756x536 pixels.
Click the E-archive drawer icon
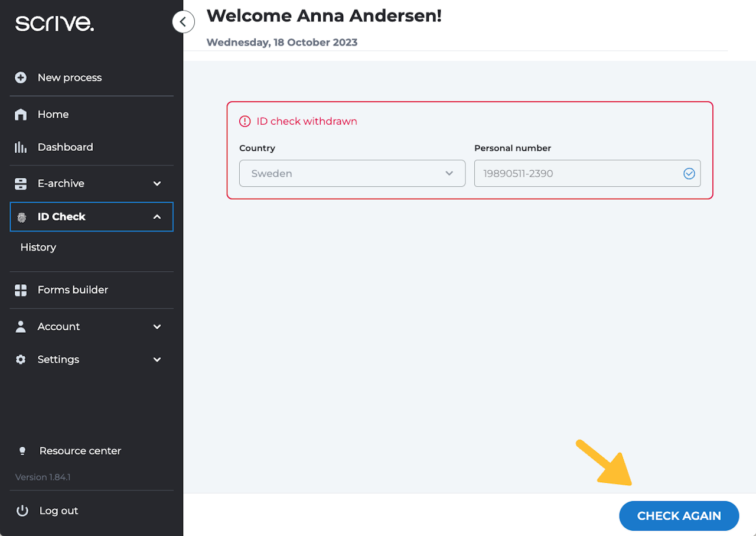point(21,184)
